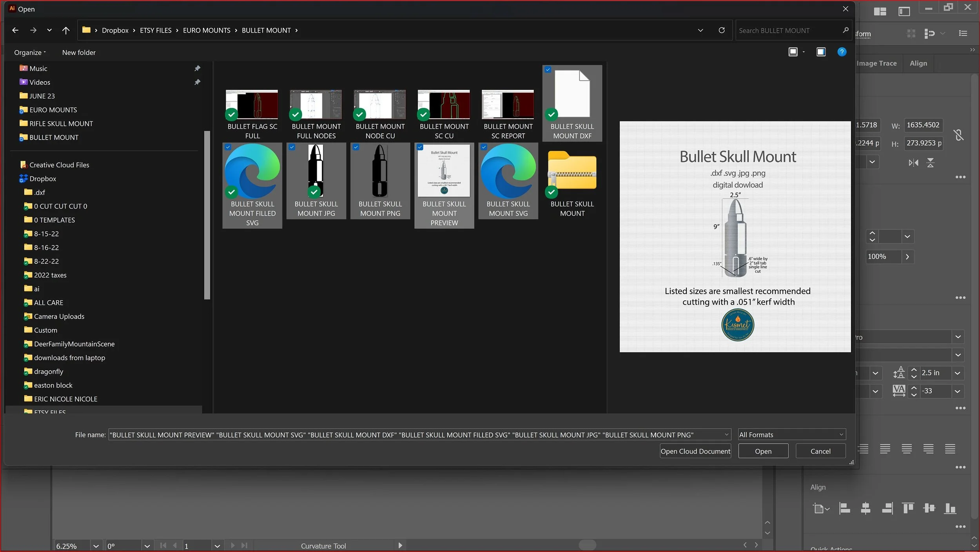Switch to the Image Trace tab
This screenshot has width=980, height=552.
(877, 63)
